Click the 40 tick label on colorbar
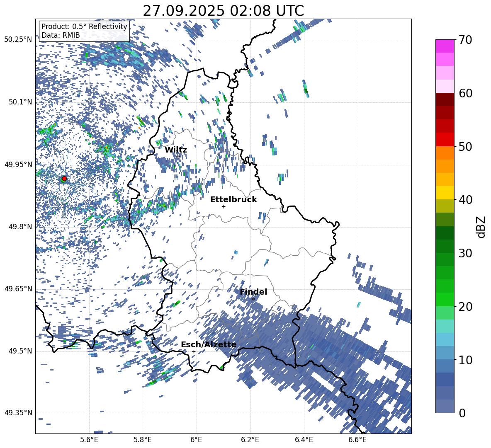491x448 pixels. pos(466,200)
